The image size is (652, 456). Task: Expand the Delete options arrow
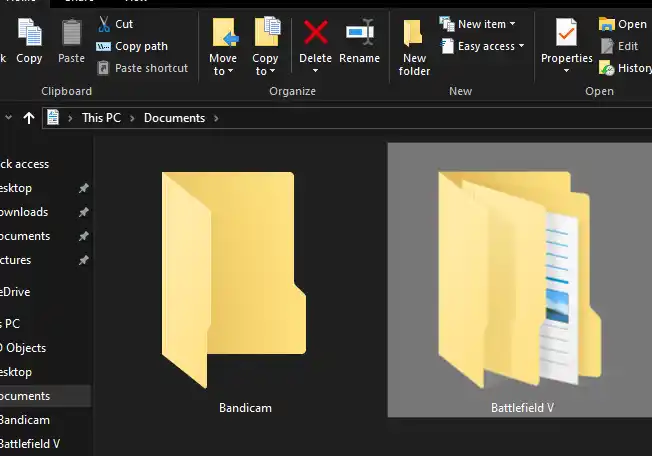[316, 71]
